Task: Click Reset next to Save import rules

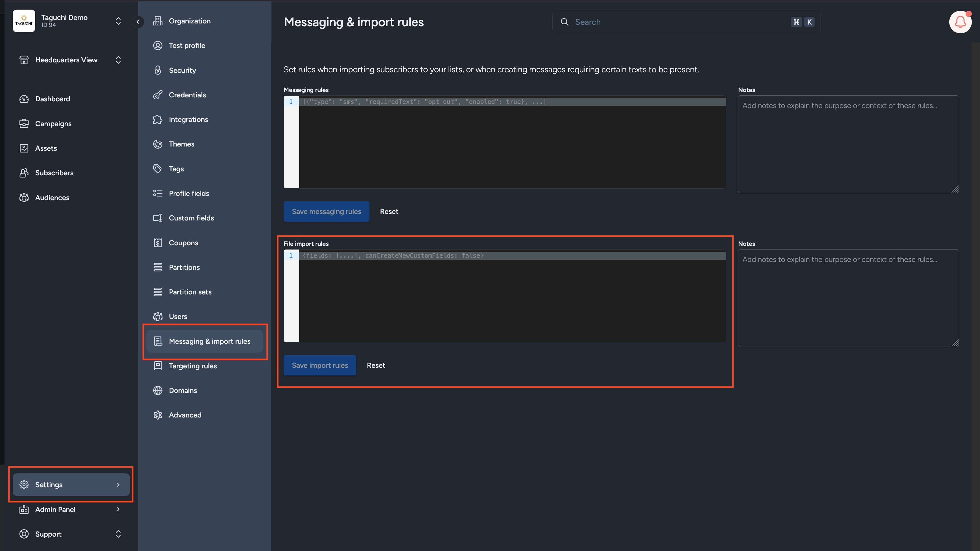Action: tap(376, 365)
